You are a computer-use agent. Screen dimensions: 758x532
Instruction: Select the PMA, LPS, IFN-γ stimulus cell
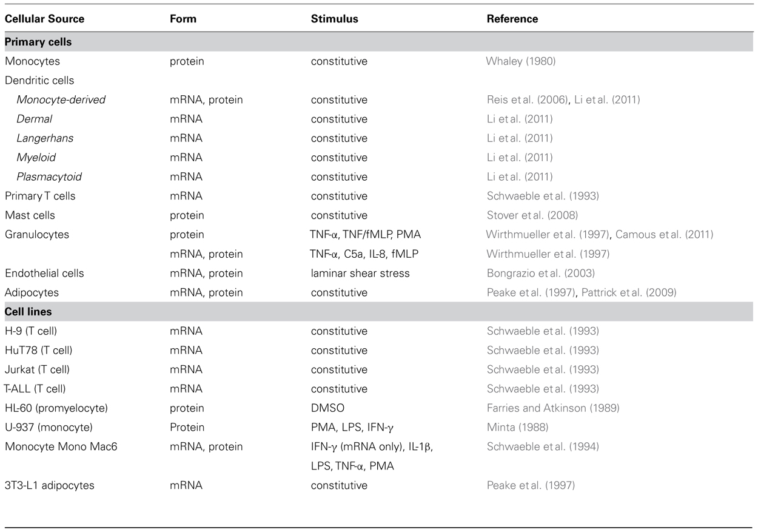[x=352, y=428]
